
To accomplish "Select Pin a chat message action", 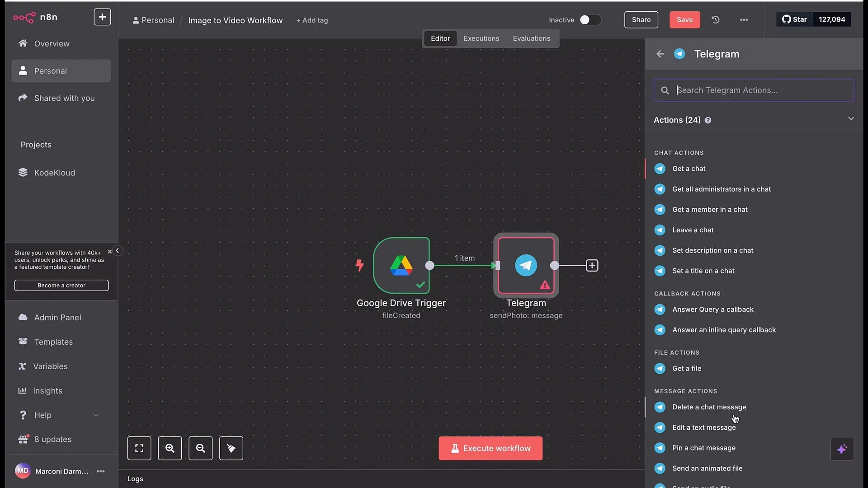I will (754, 448).
